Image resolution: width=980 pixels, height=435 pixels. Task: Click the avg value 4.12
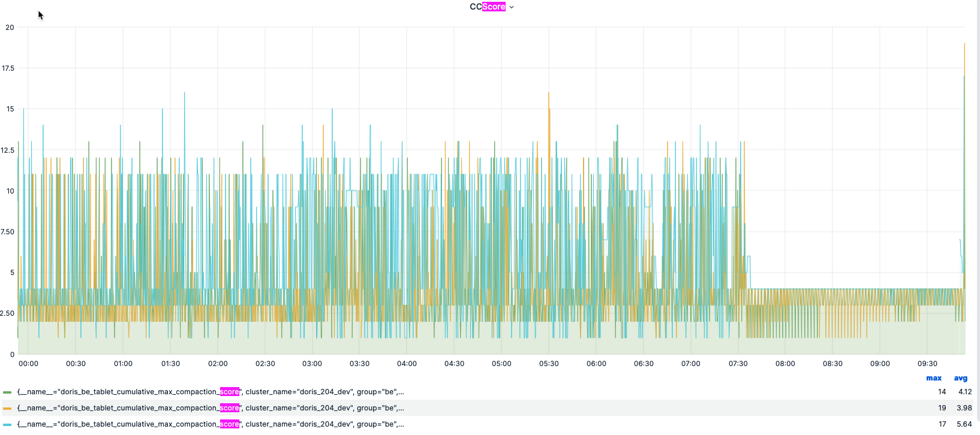[965, 392]
